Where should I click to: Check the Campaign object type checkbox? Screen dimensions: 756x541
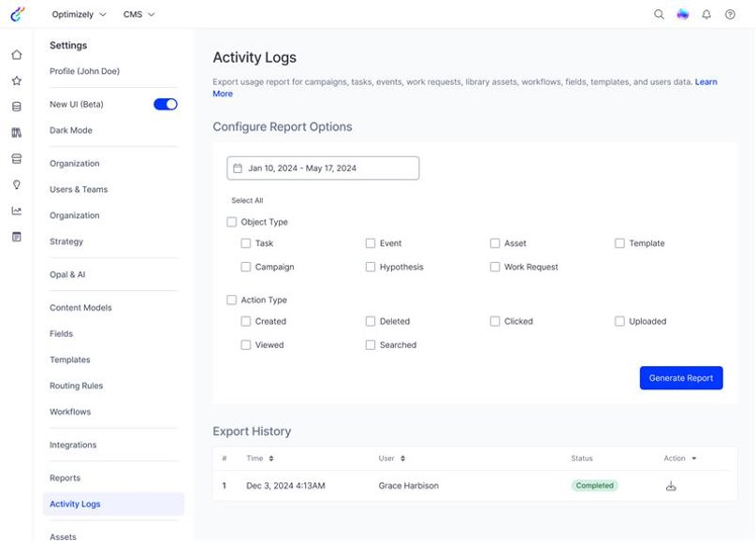pyautogui.click(x=246, y=267)
